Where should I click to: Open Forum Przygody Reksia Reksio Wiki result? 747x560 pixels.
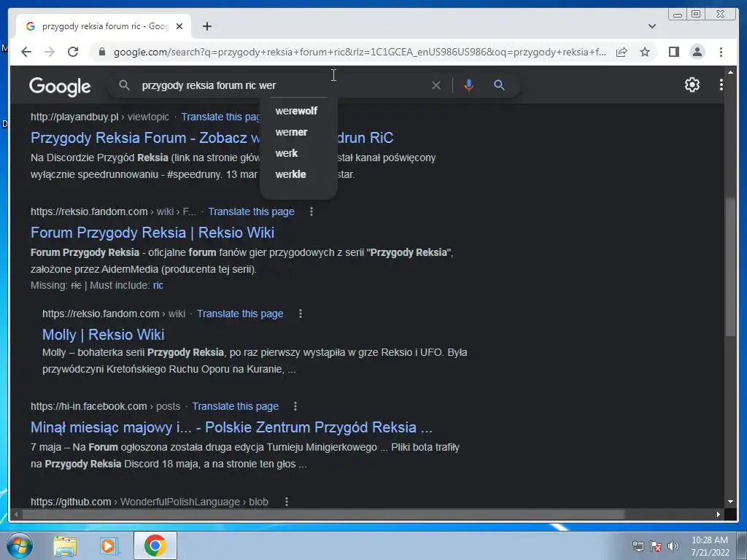[152, 233]
